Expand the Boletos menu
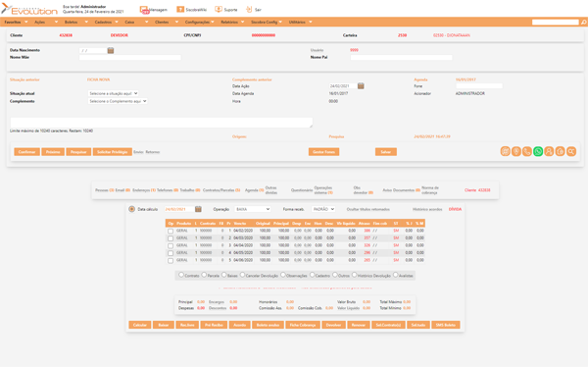The image size is (588, 367). (x=76, y=23)
